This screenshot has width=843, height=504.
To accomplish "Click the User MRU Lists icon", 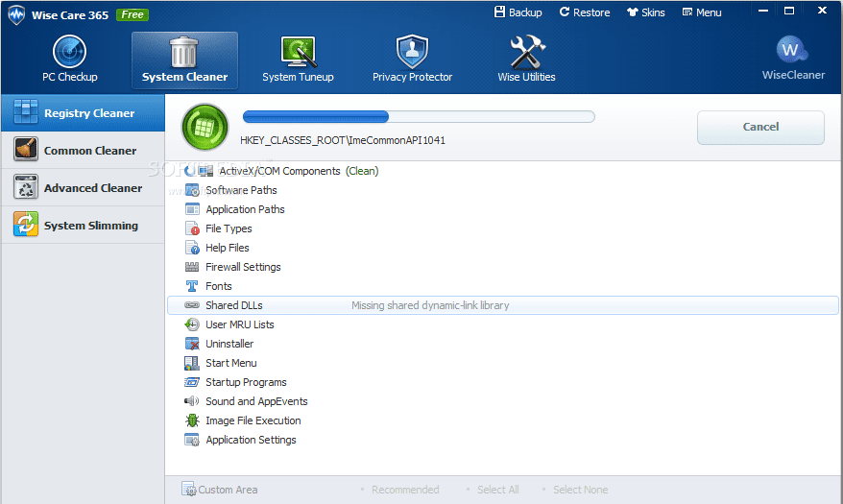I will pyautogui.click(x=192, y=324).
